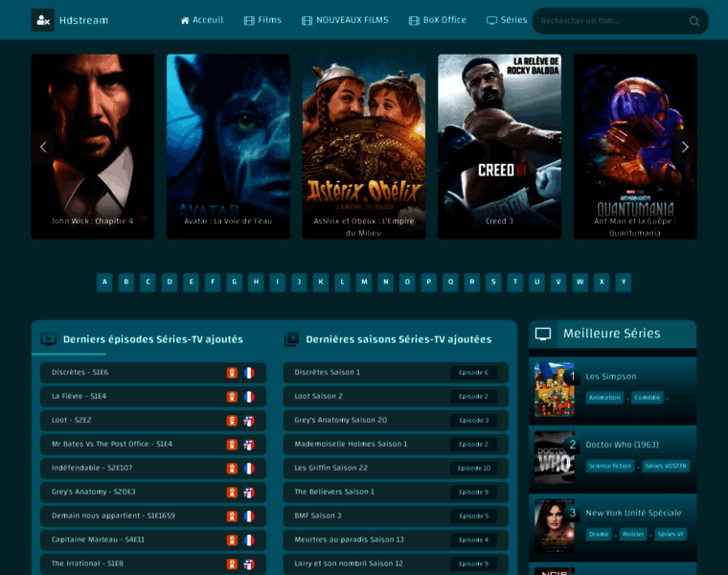
Task: Open the Séries menu item
Action: pos(507,20)
